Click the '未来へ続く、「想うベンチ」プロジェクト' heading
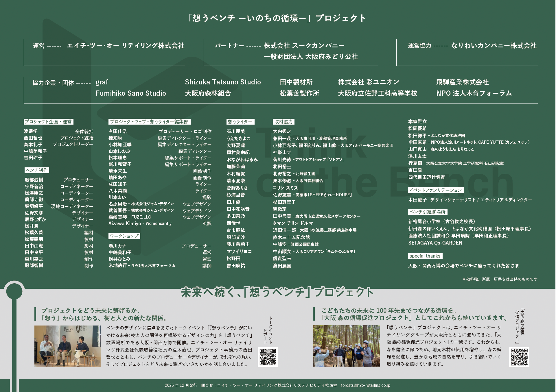This screenshot has width=556, height=392. pos(277,292)
